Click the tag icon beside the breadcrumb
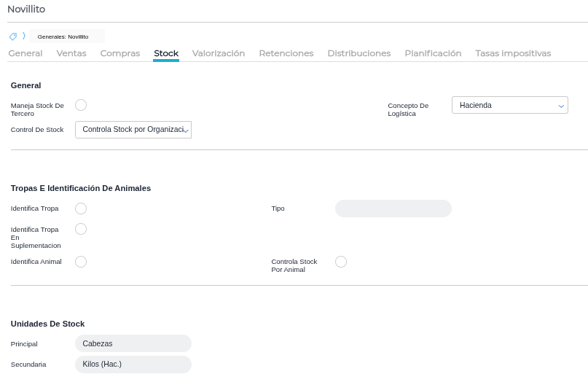This screenshot has width=588, height=374. click(x=13, y=36)
